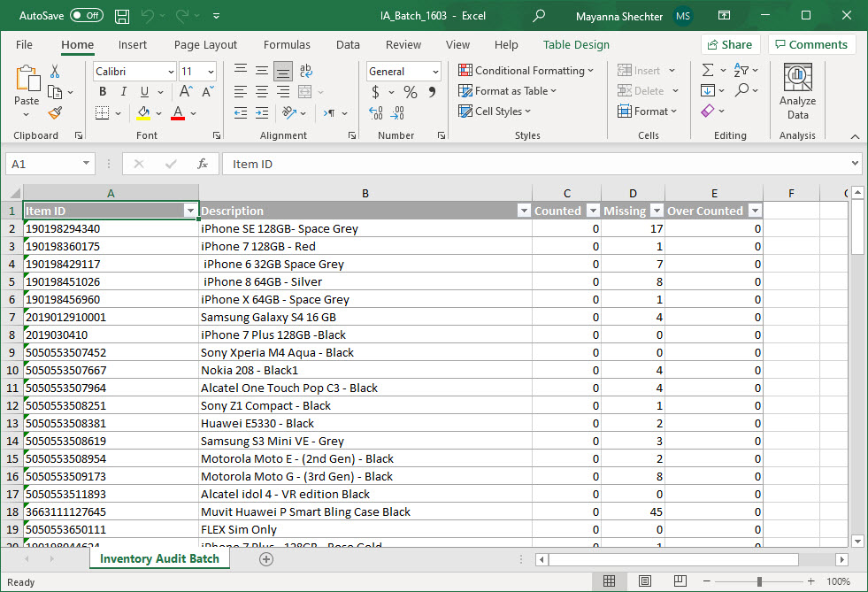Increase font size with larger A icon
Viewport: 868px width, 592px height.
[186, 91]
